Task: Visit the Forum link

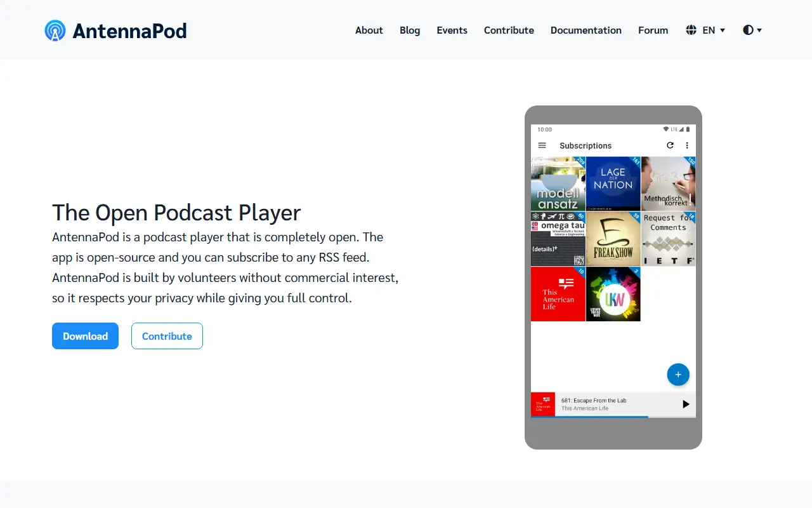Action: pyautogui.click(x=653, y=30)
